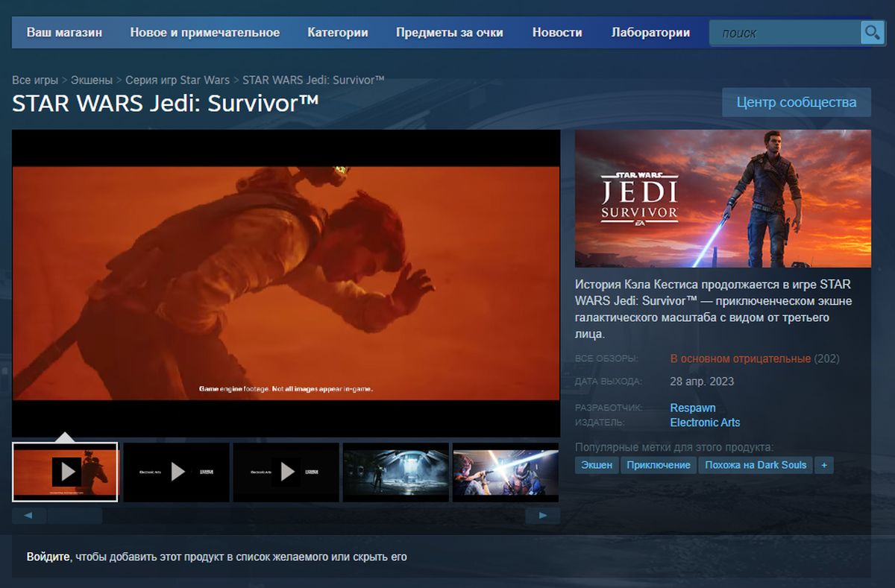
Task: Open the Новое и примечательное menu
Action: (x=205, y=33)
